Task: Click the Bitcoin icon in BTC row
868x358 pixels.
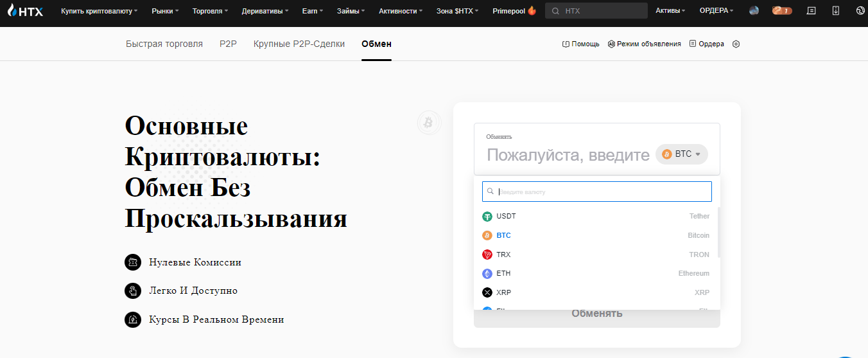Action: pos(487,236)
